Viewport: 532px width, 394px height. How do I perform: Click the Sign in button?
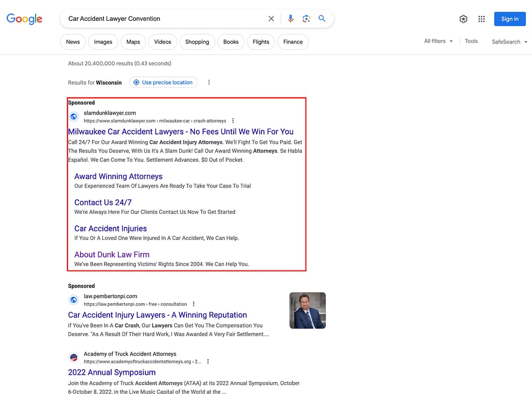(510, 19)
